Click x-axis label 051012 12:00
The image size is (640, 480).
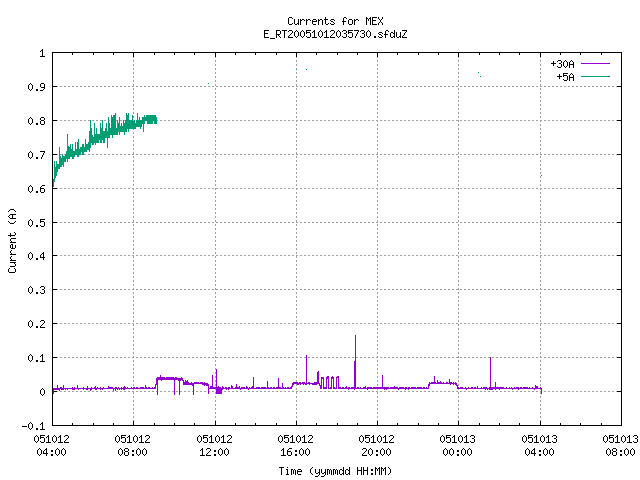coord(214,445)
